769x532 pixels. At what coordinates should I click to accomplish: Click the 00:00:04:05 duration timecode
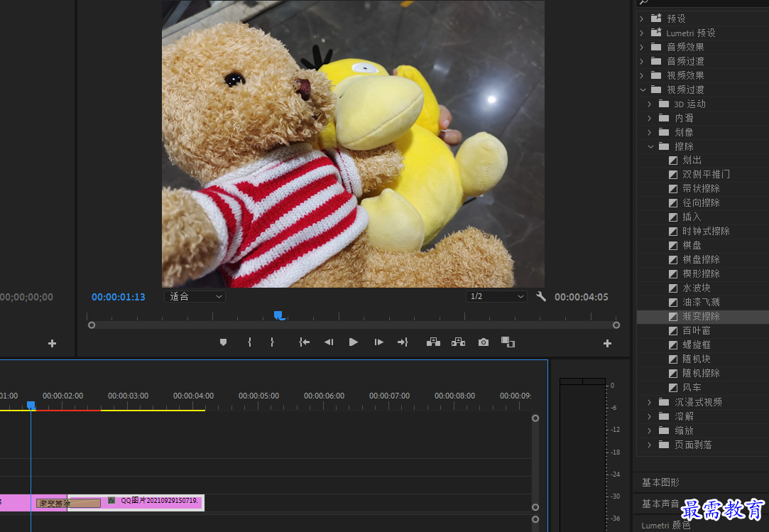coord(581,297)
